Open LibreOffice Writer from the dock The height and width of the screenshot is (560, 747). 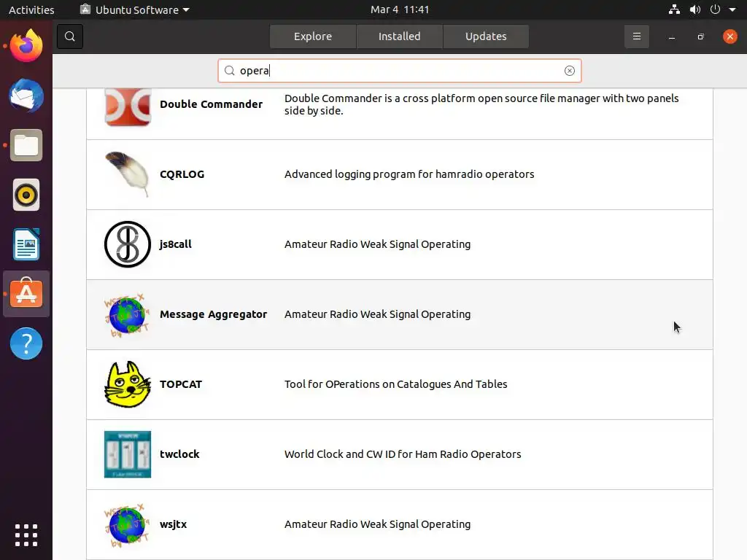[26, 244]
